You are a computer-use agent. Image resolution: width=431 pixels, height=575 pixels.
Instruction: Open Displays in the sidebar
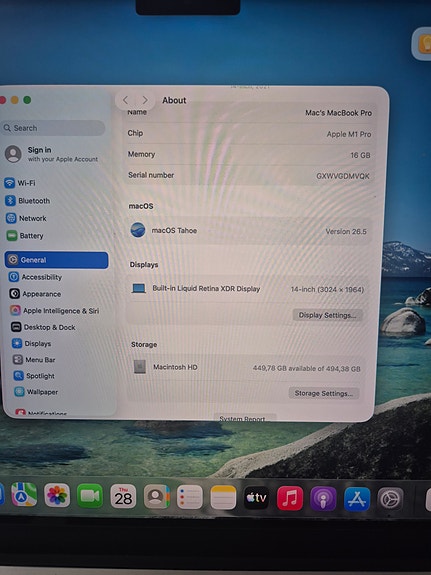point(31,344)
